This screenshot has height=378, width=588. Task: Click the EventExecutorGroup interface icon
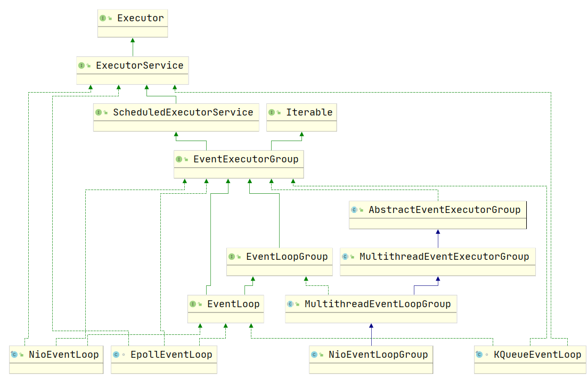[x=179, y=159]
